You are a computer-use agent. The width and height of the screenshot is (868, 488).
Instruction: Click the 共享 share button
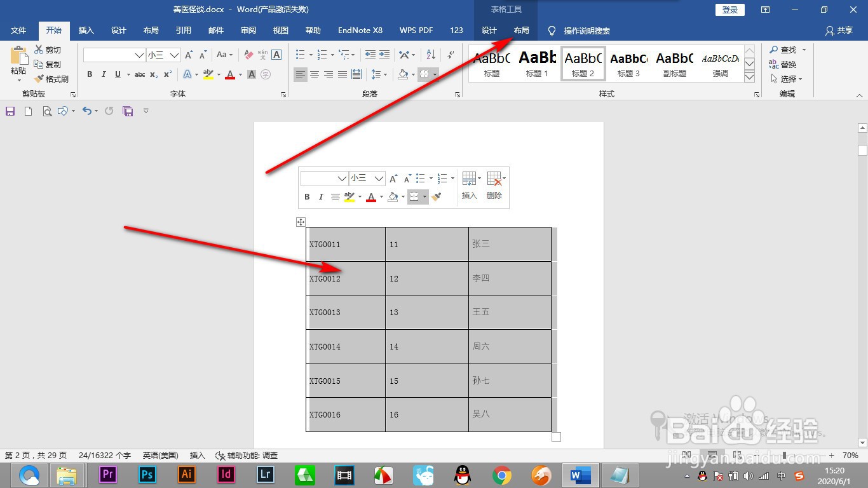[838, 30]
